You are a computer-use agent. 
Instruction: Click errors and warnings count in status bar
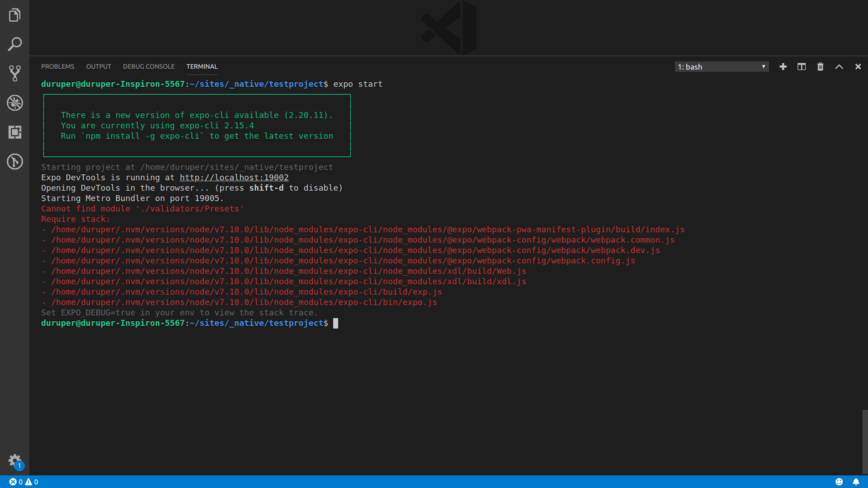click(x=24, y=482)
